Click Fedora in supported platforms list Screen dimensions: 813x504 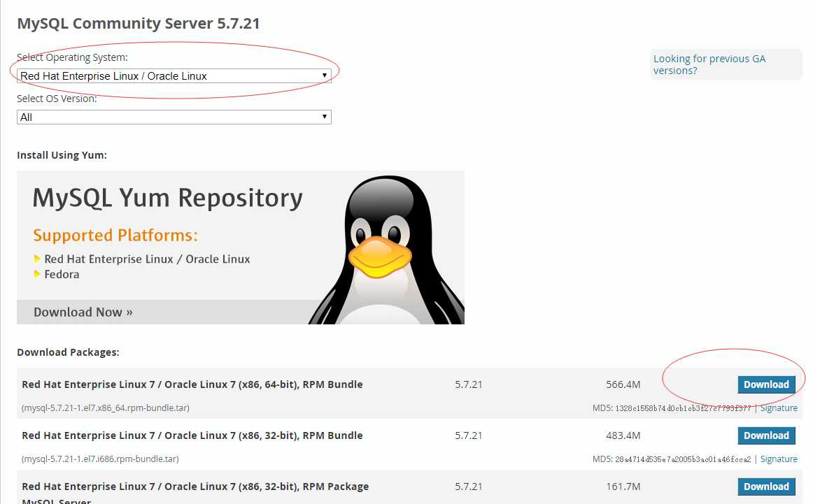(x=62, y=275)
